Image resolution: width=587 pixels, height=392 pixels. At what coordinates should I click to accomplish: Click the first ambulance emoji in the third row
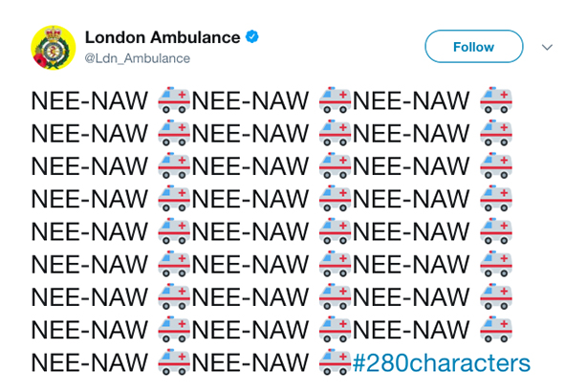click(174, 165)
